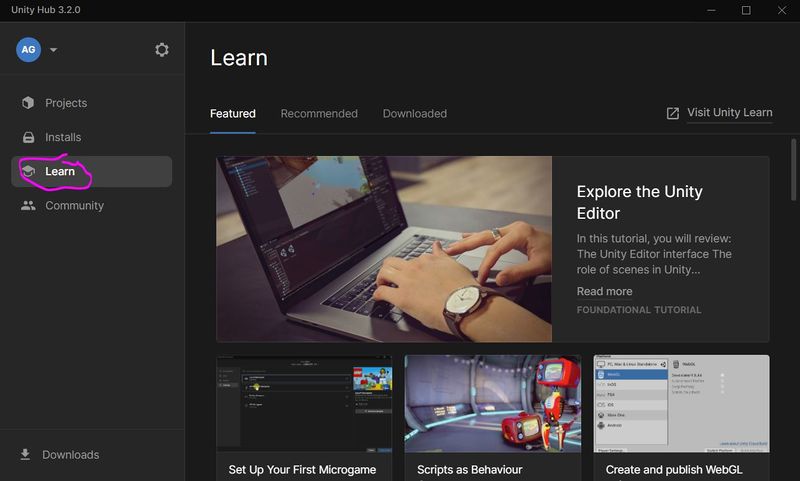Open the Projects section
The width and height of the screenshot is (800, 481).
point(91,103)
